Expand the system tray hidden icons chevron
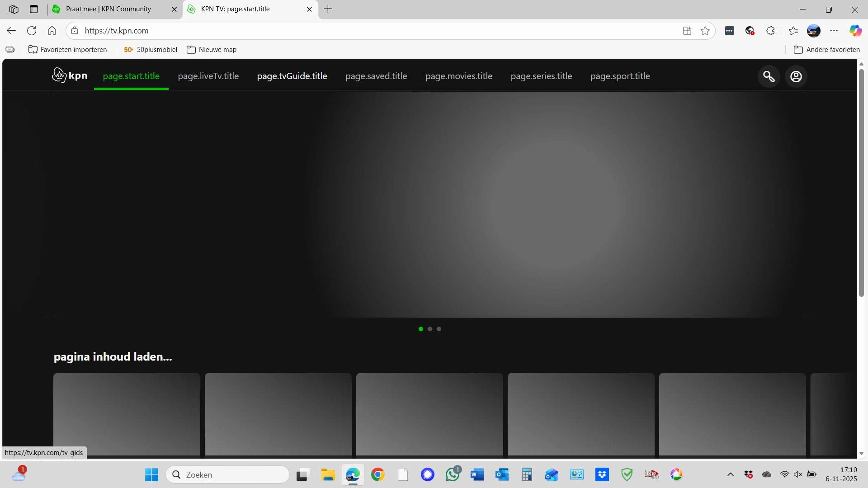This screenshot has height=488, width=868. click(730, 474)
